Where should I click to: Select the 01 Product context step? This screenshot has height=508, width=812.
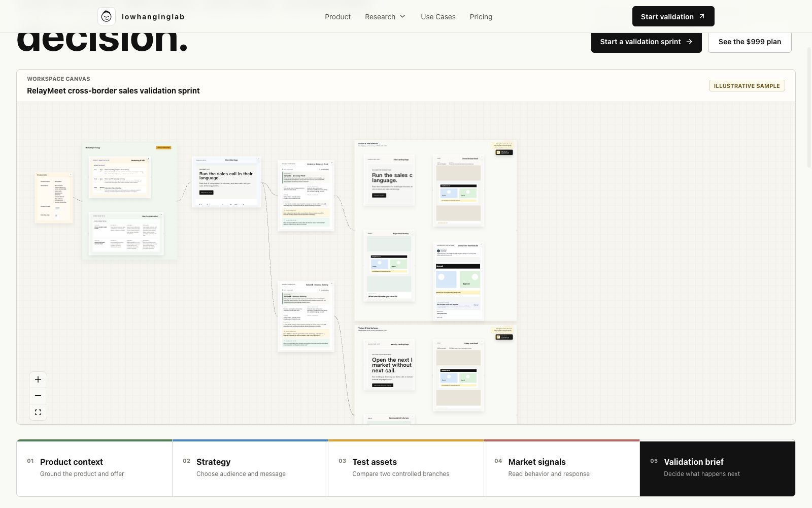[x=94, y=468]
